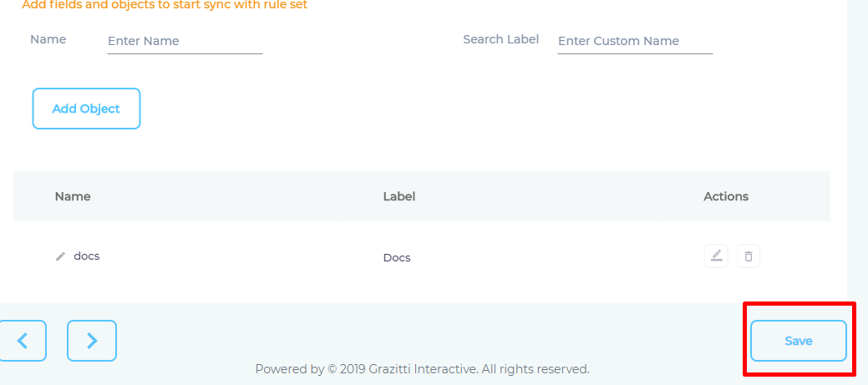Screen dimensions: 868x385
Task: Advance using the right arrow button
Action: coord(92,341)
